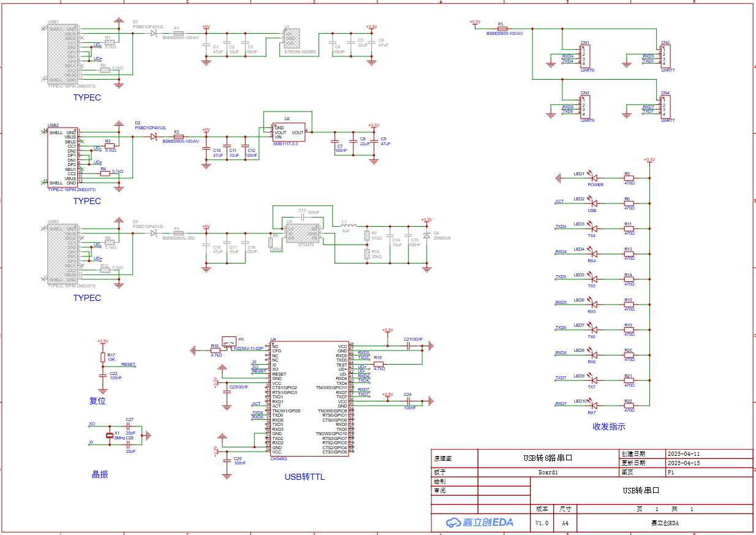Click the U3 STI3470 converter symbol
The height and width of the screenshot is (535, 756).
pos(302,233)
